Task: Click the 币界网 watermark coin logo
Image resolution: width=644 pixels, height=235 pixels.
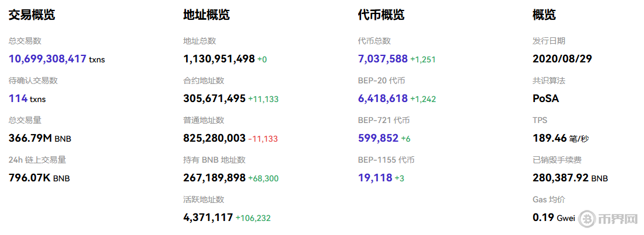Action: [587, 219]
